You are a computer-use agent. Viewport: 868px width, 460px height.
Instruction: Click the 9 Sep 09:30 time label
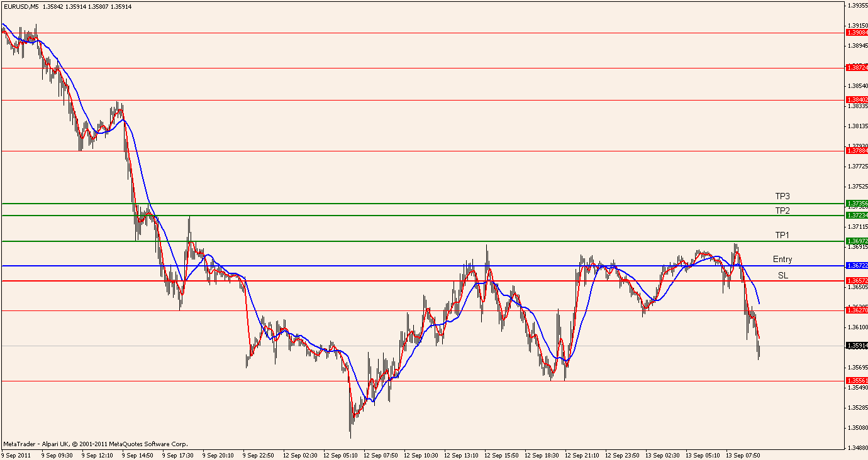(x=57, y=454)
